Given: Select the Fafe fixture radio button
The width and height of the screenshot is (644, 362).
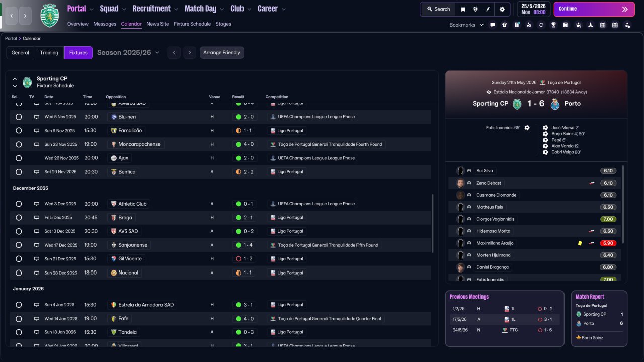Looking at the screenshot, I should tap(19, 319).
